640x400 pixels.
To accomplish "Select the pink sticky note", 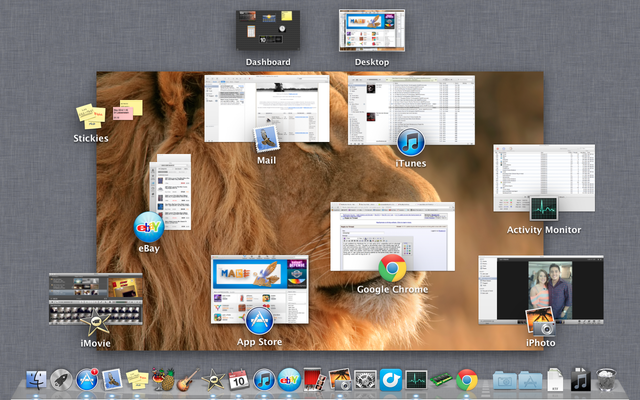I will (x=123, y=113).
